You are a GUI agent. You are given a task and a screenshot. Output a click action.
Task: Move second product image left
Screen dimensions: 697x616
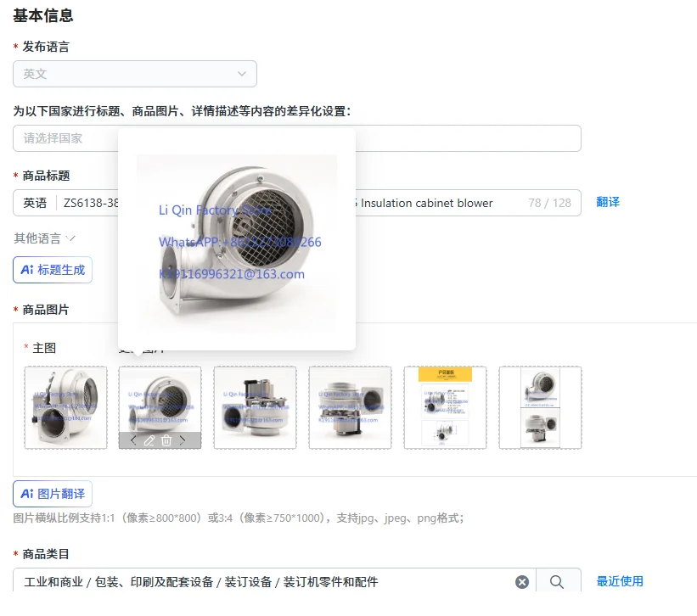133,440
